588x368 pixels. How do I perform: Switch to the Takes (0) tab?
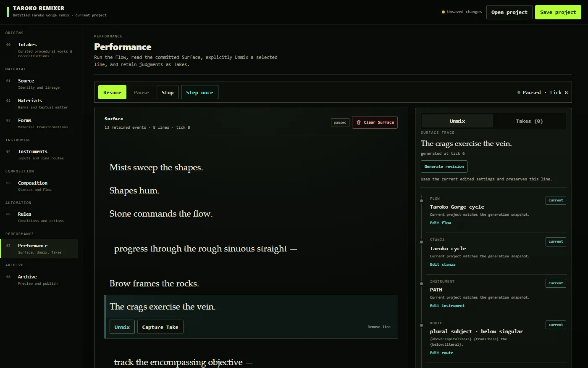click(x=529, y=121)
